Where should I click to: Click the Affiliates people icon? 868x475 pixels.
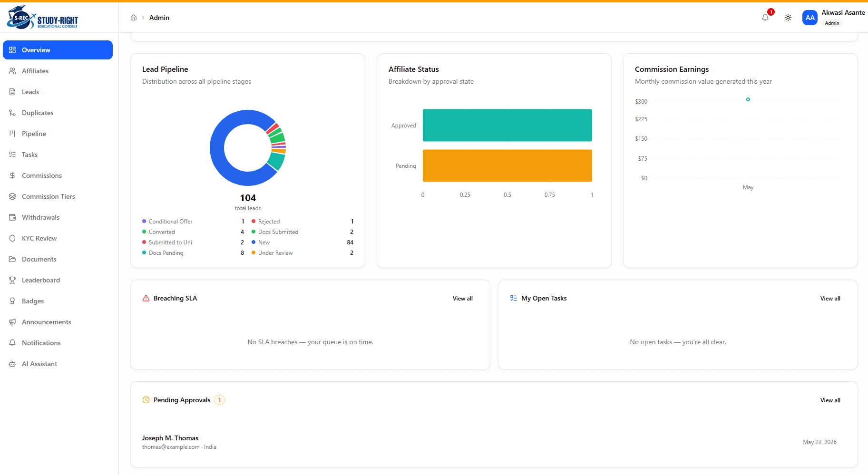coord(12,71)
